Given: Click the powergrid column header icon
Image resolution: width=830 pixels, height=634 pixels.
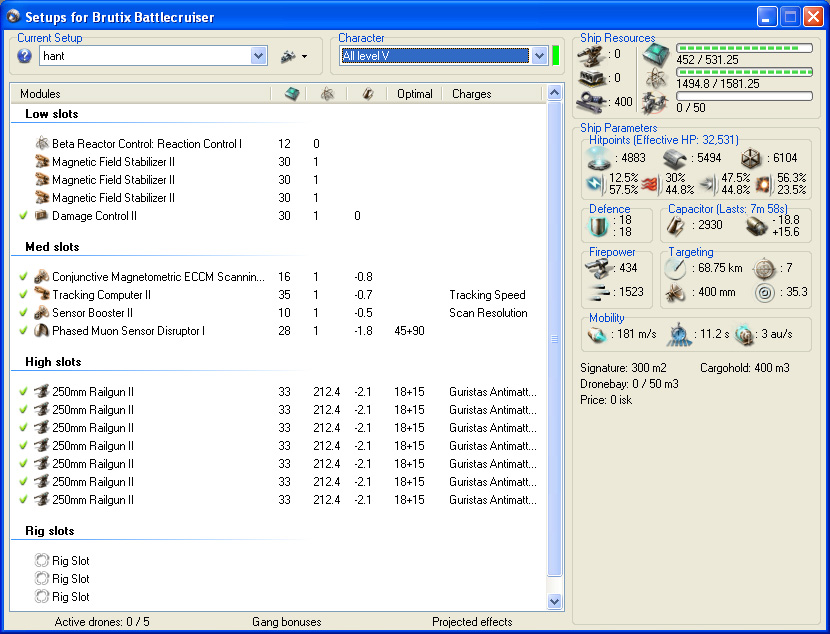Looking at the screenshot, I should (x=327, y=94).
